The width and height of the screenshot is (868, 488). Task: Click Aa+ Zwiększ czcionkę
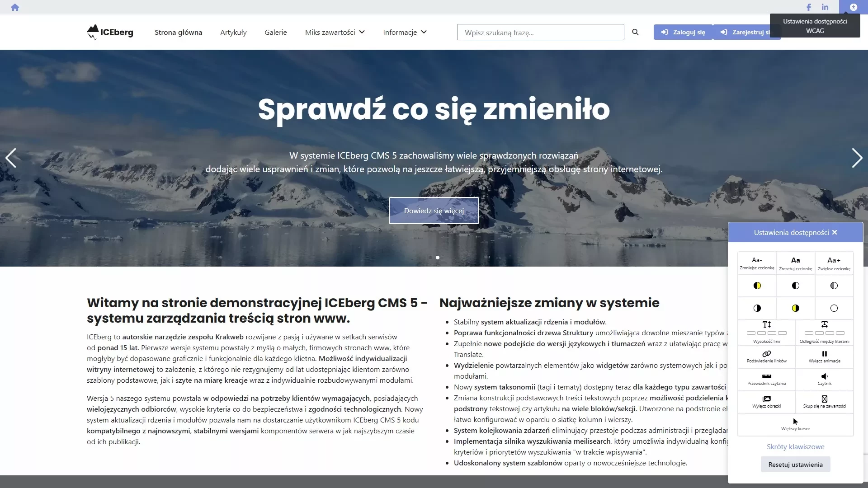click(834, 263)
